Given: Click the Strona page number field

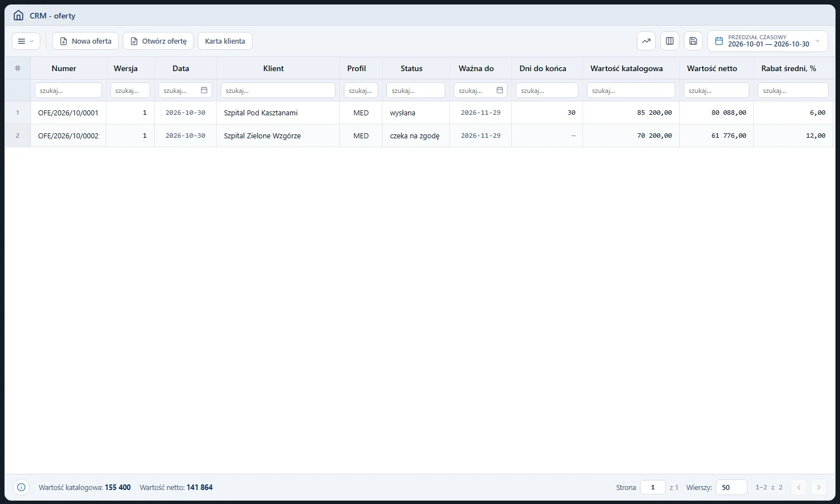Looking at the screenshot, I should coord(653,487).
